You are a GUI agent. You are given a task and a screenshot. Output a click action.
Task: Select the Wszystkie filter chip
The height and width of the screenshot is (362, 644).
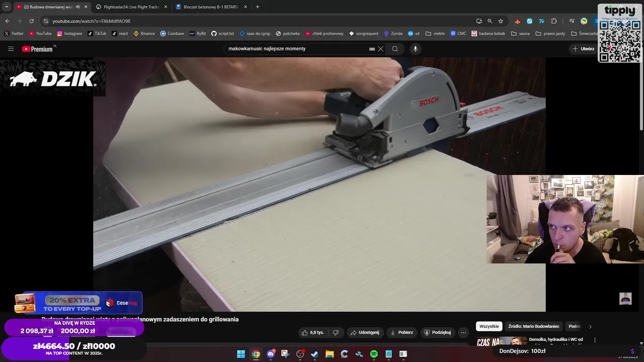489,326
